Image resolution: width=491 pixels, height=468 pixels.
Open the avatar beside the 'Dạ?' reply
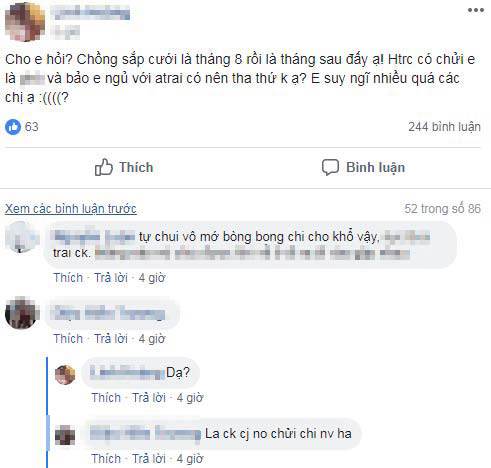click(x=65, y=375)
